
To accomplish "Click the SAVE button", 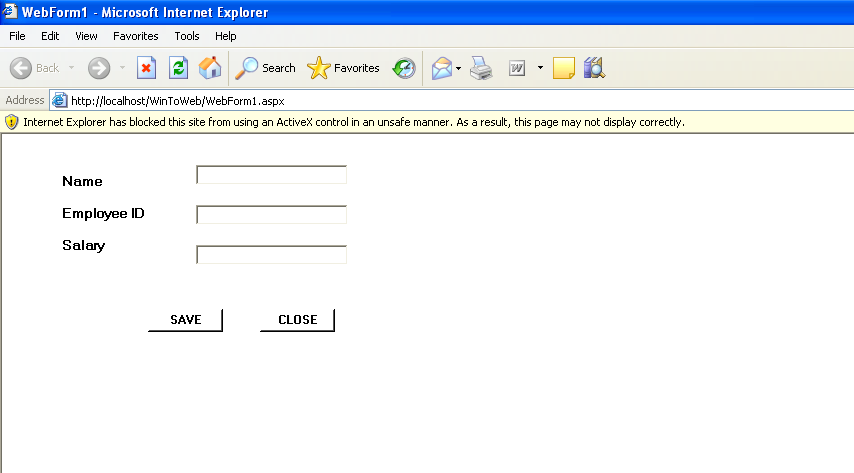I will 186,320.
